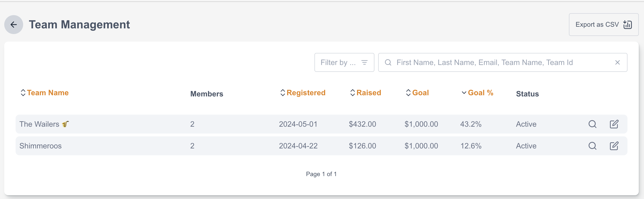The image size is (644, 199).
Task: Click the Status column header
Action: click(527, 94)
